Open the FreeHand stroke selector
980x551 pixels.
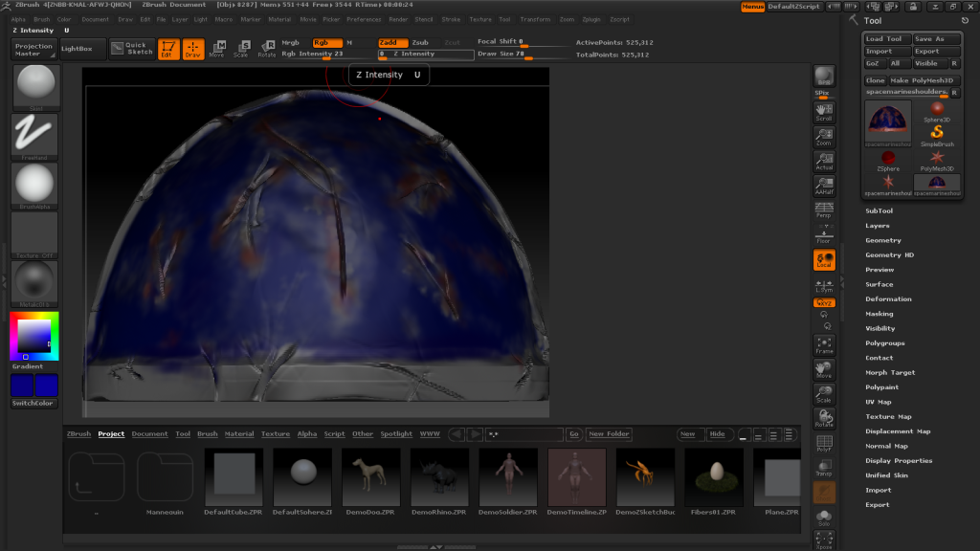(34, 136)
